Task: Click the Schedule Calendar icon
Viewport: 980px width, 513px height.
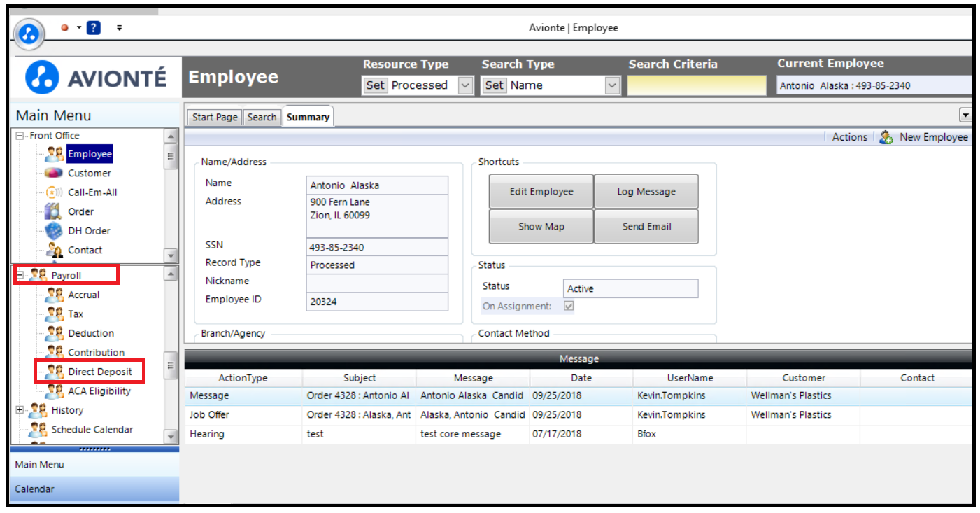Action: 38,430
